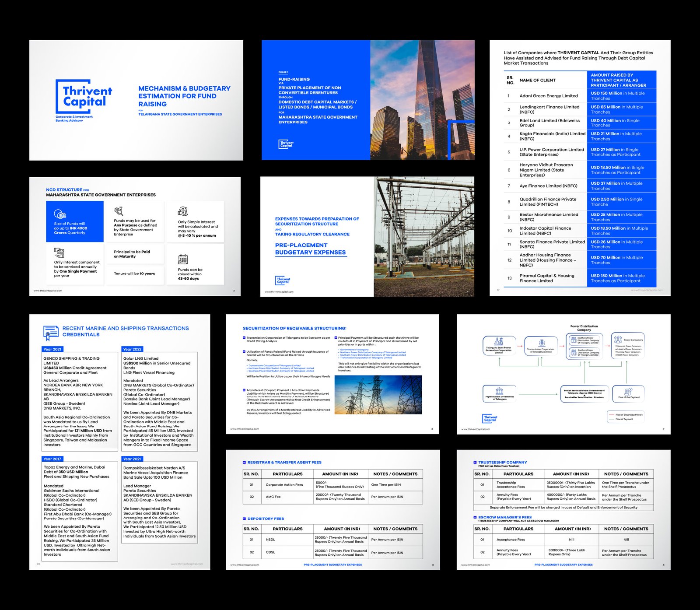
Task: Click the icon above 'Funds may be used for'
Action: pos(119,211)
